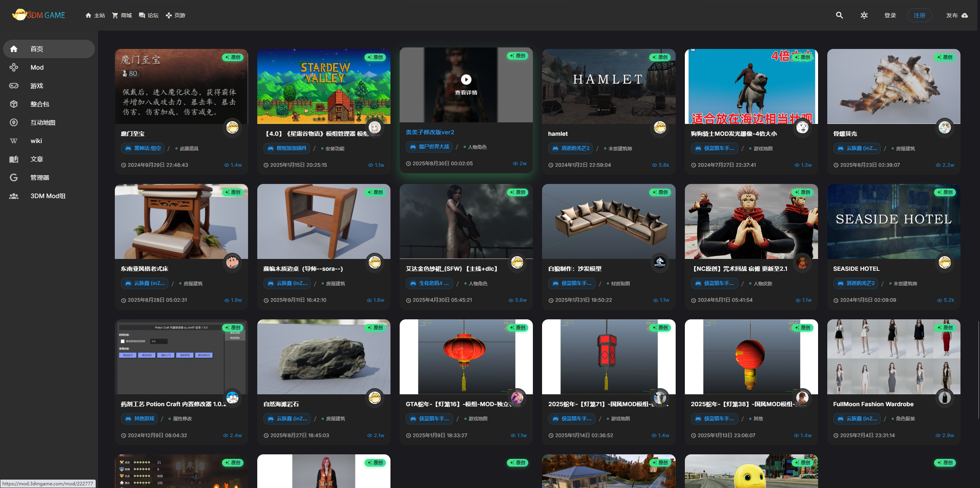Open the 文章 sidebar item
The width and height of the screenshot is (980, 488).
[37, 159]
